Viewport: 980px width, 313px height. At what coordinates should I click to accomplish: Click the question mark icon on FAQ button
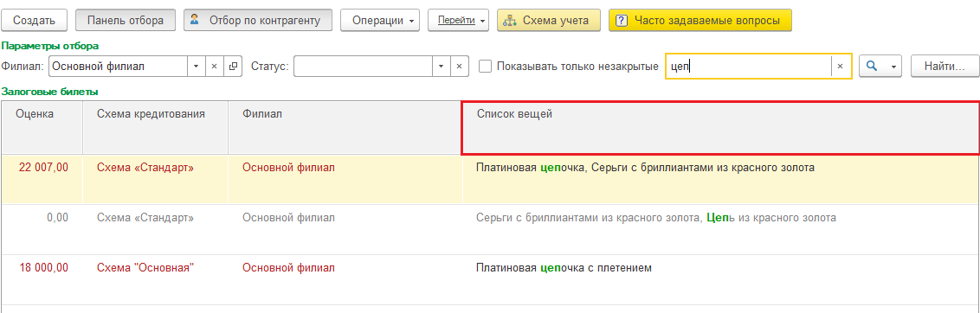(x=621, y=20)
